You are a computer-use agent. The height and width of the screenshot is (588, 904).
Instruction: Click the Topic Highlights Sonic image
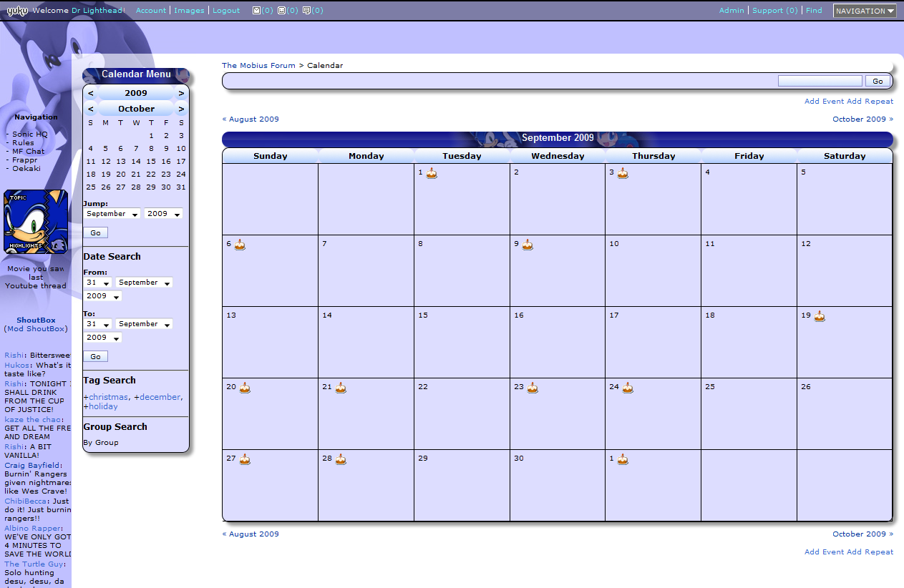point(36,222)
